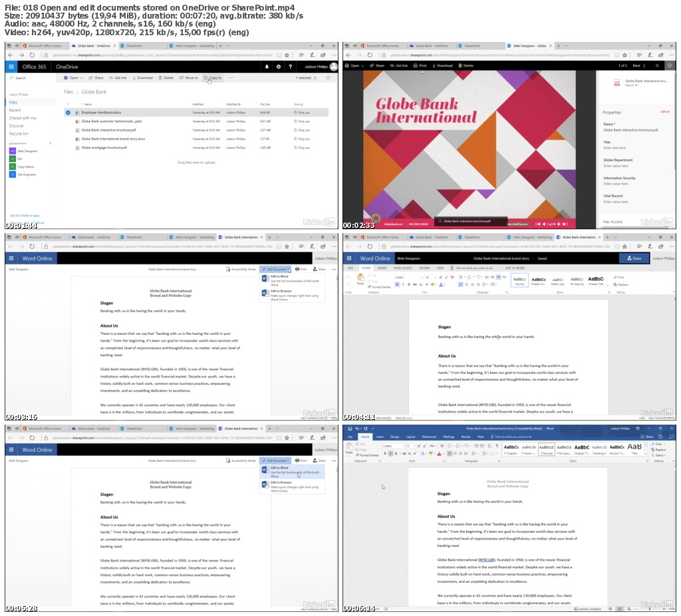Image resolution: width=681 pixels, height=616 pixels.
Task: Click the Save icon in desktop Word's Quick Access Toolbar
Action: point(350,429)
